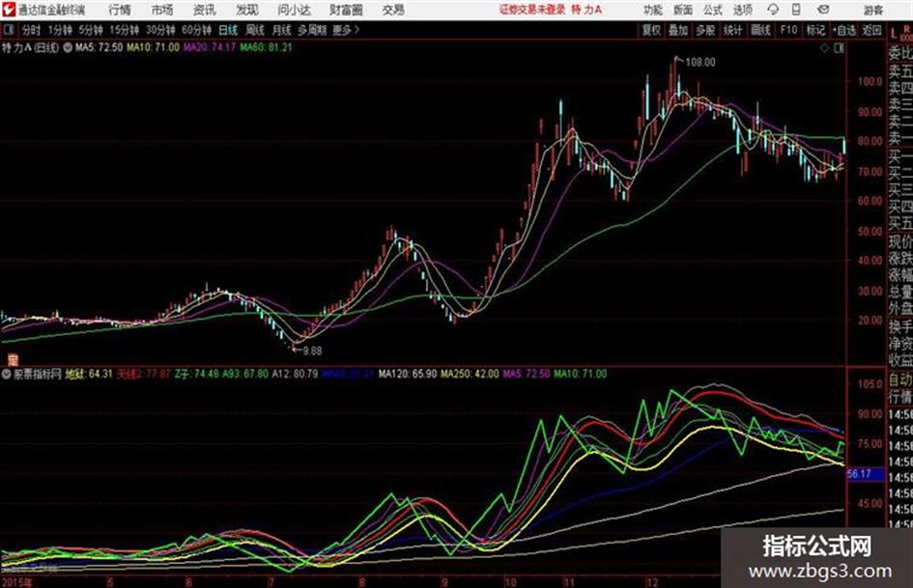913x588 pixels.
Task: Open the envelope messages icon
Action: pyautogui.click(x=823, y=10)
